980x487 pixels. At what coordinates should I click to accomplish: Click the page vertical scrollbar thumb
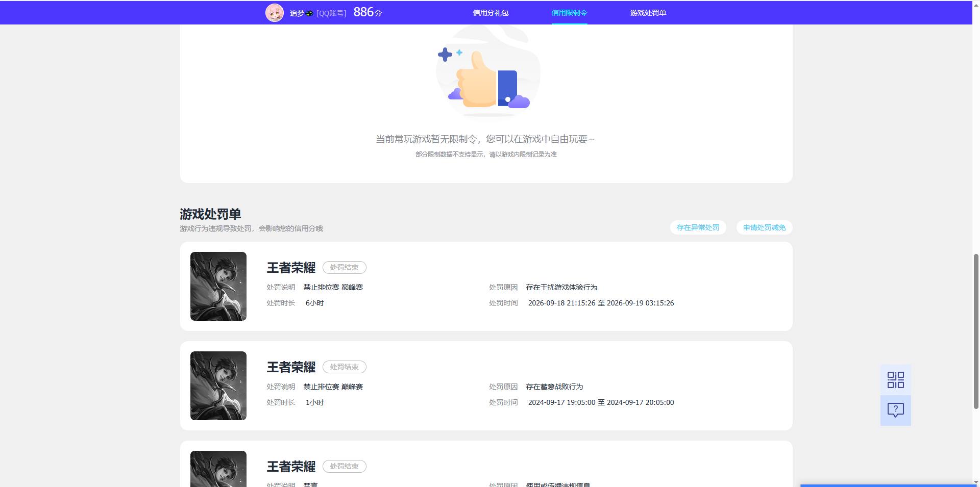(976, 331)
